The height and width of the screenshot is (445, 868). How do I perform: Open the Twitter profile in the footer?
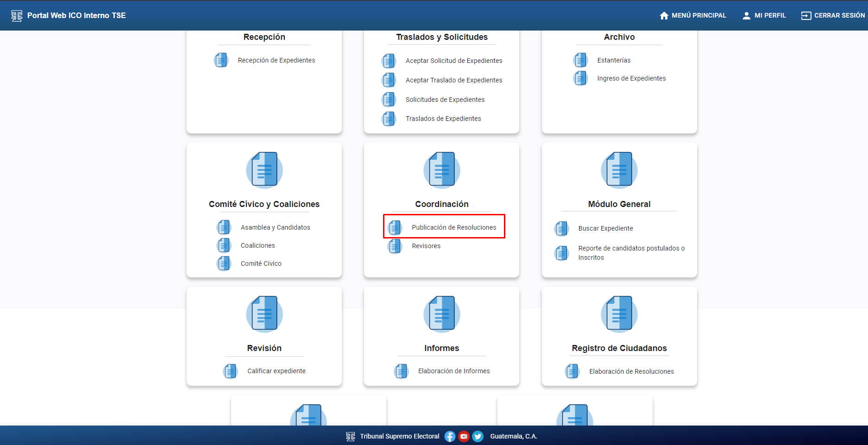pyautogui.click(x=478, y=436)
